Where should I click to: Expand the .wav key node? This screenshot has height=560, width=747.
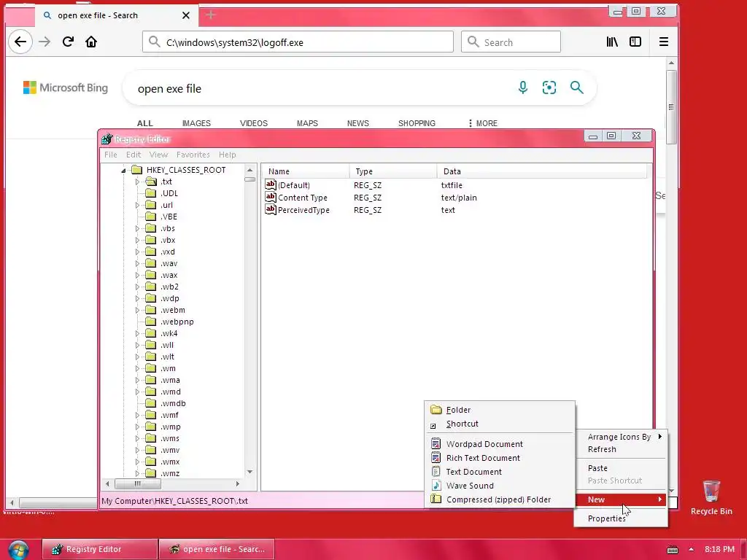(137, 263)
